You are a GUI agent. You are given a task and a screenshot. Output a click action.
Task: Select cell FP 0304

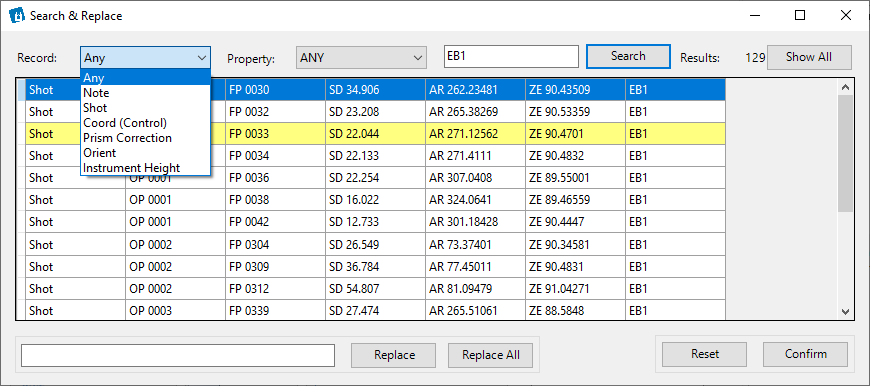coord(275,244)
